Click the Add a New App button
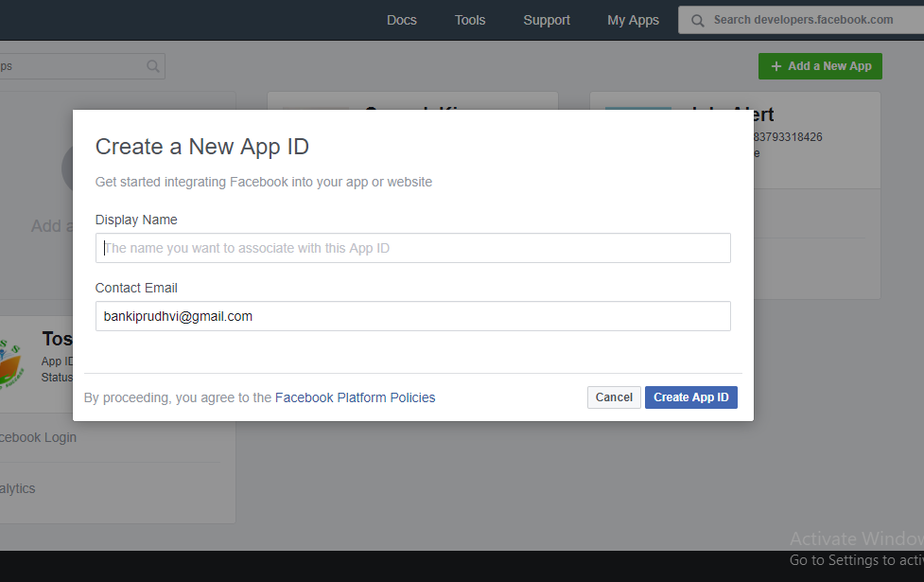 pyautogui.click(x=820, y=66)
